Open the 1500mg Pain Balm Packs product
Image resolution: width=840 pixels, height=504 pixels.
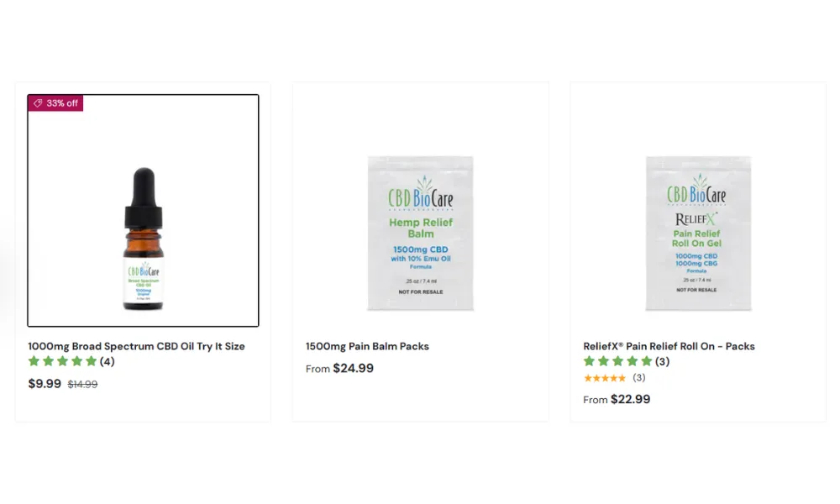tap(366, 345)
